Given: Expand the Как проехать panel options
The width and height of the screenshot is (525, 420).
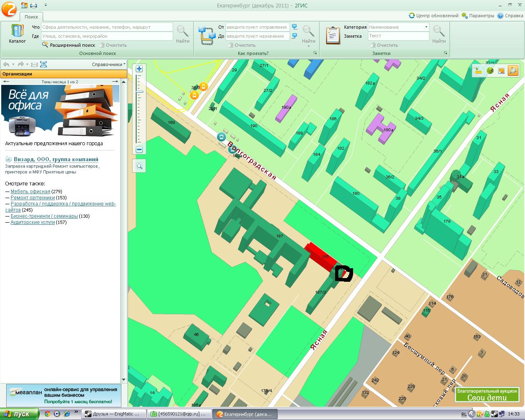Looking at the screenshot, I should coord(315,53).
